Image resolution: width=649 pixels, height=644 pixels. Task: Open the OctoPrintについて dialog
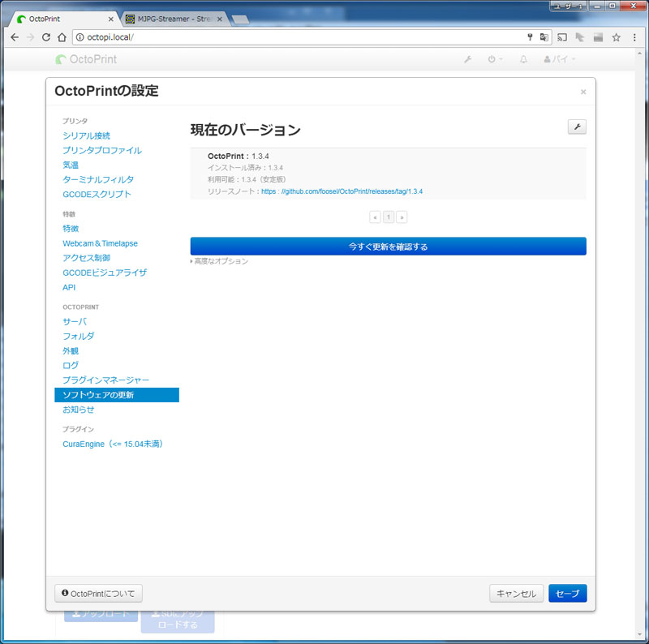(98, 594)
